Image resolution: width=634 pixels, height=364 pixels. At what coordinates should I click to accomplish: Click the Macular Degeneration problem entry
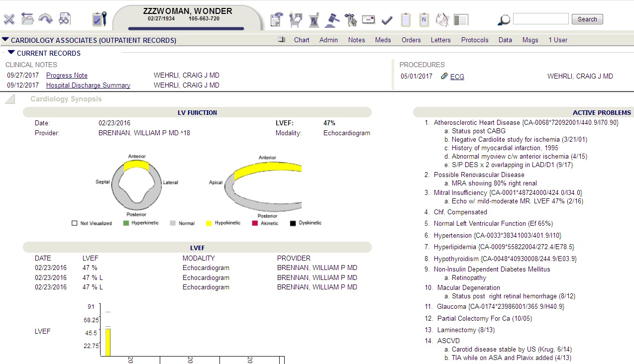[469, 287]
